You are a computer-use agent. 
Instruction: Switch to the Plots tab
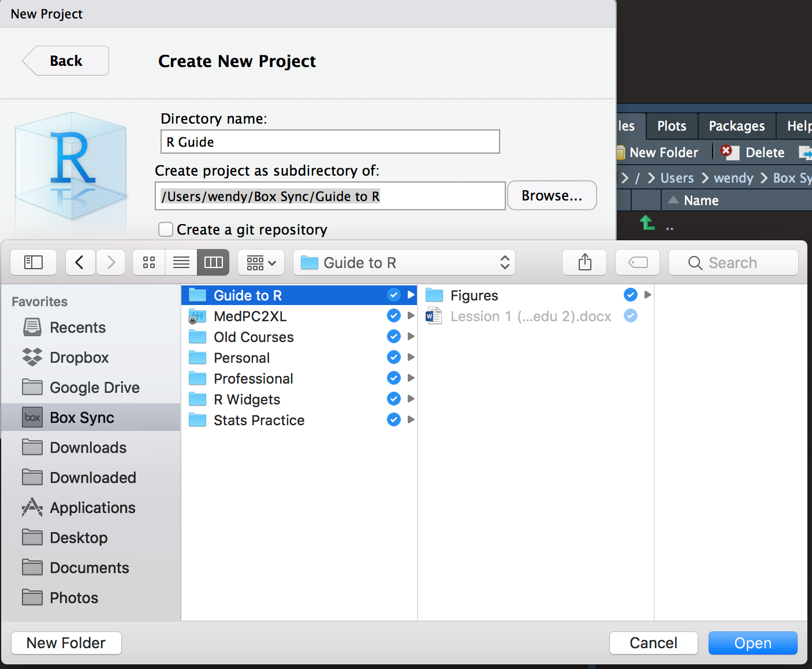672,126
